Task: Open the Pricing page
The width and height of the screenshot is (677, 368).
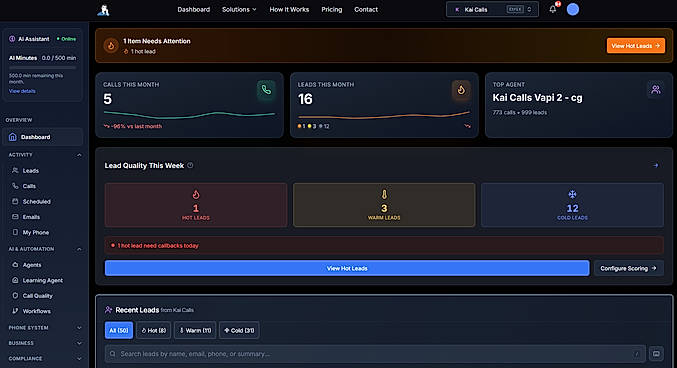Action: (x=332, y=10)
